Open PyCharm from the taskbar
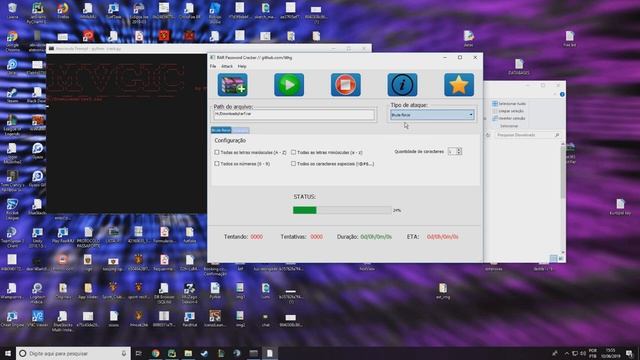 click(172, 353)
